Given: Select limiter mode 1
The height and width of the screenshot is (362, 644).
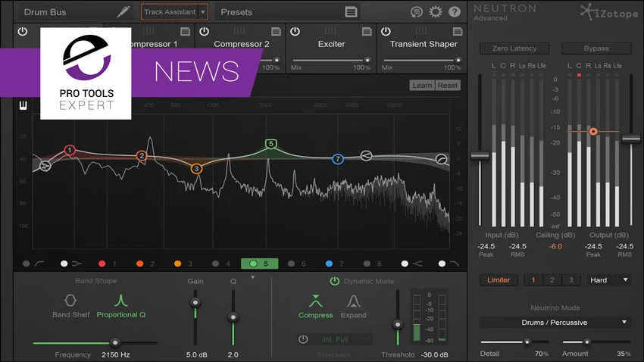Looking at the screenshot, I should pyautogui.click(x=533, y=280).
